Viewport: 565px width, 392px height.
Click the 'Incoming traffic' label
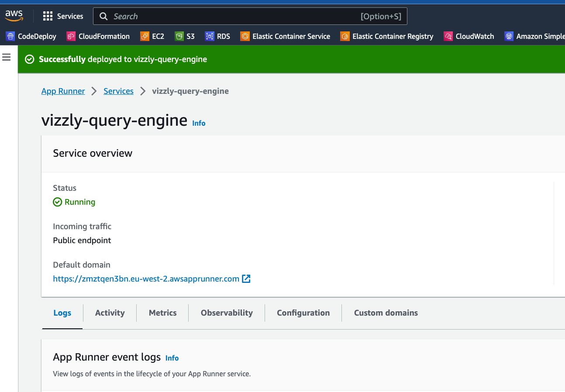82,227
